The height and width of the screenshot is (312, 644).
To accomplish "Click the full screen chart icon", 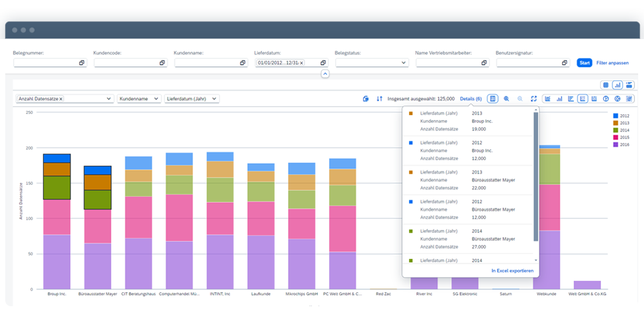I will coord(533,99).
